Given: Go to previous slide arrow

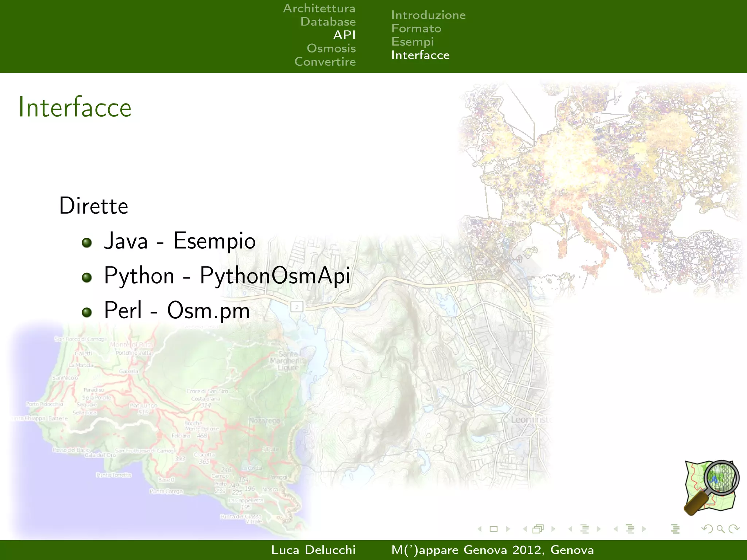Looking at the screenshot, I should [x=480, y=529].
